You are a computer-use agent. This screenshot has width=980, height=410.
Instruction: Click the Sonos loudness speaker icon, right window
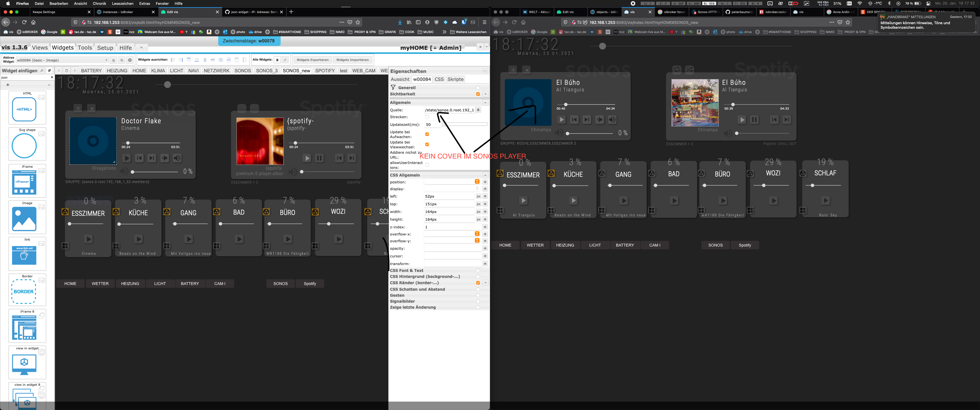pos(612,120)
